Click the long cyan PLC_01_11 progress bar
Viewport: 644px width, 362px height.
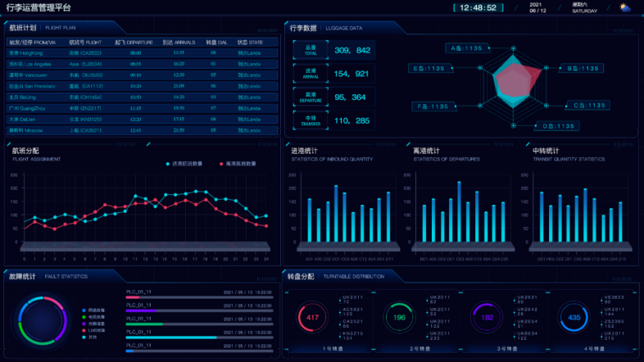pyautogui.click(x=200, y=337)
